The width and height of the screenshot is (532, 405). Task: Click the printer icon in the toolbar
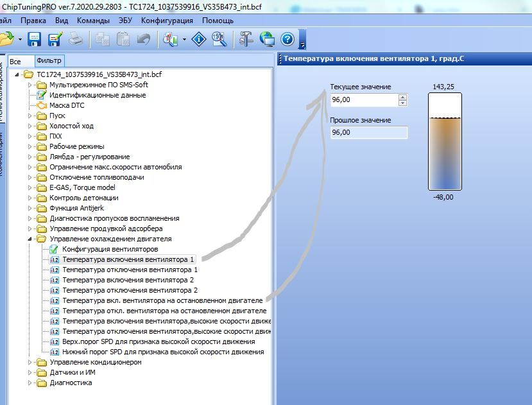76,39
